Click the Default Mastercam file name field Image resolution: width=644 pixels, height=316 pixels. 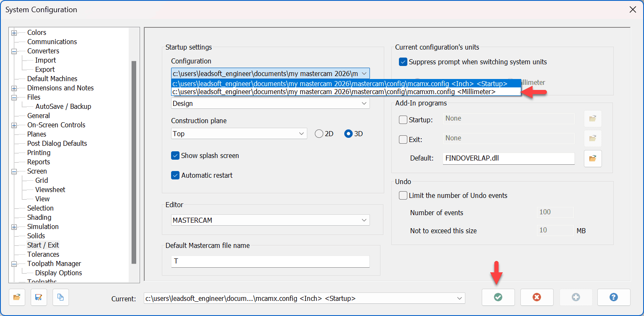click(x=270, y=261)
